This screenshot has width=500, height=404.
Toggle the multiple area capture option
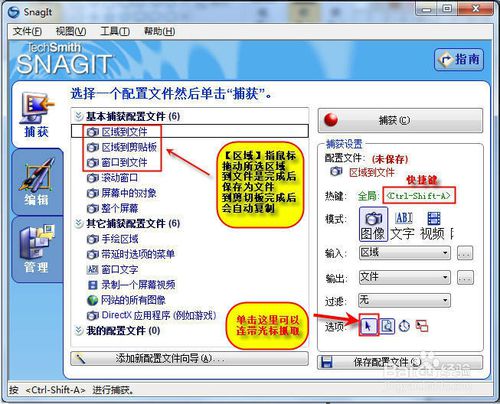[x=422, y=326]
